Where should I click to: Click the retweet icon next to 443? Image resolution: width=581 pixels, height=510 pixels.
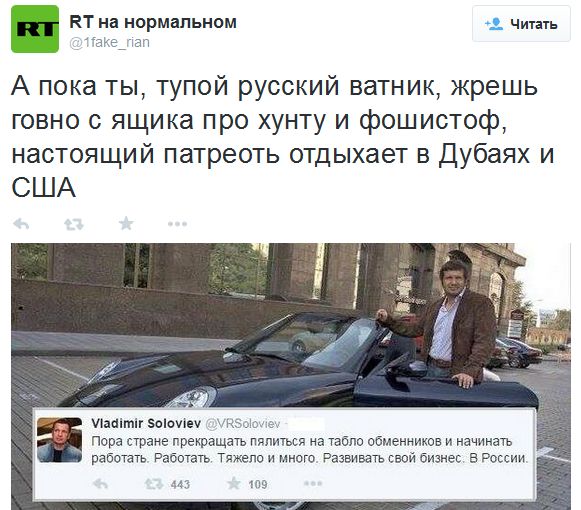154,484
